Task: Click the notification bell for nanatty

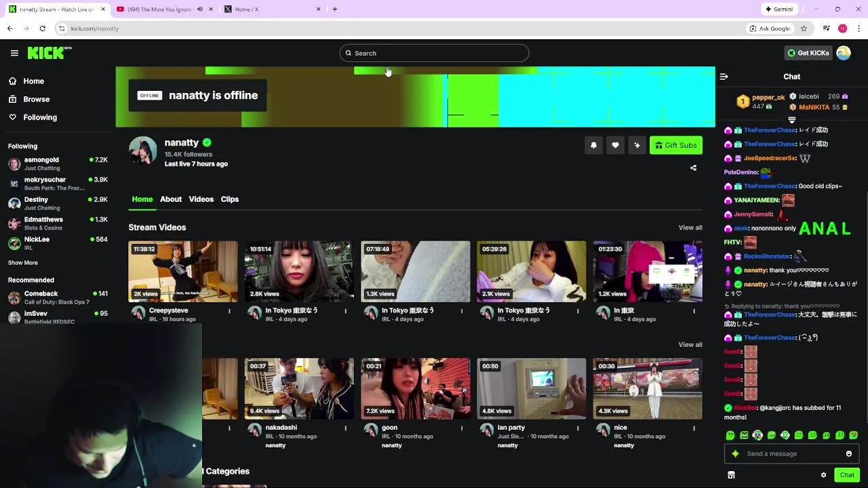Action: [593, 145]
